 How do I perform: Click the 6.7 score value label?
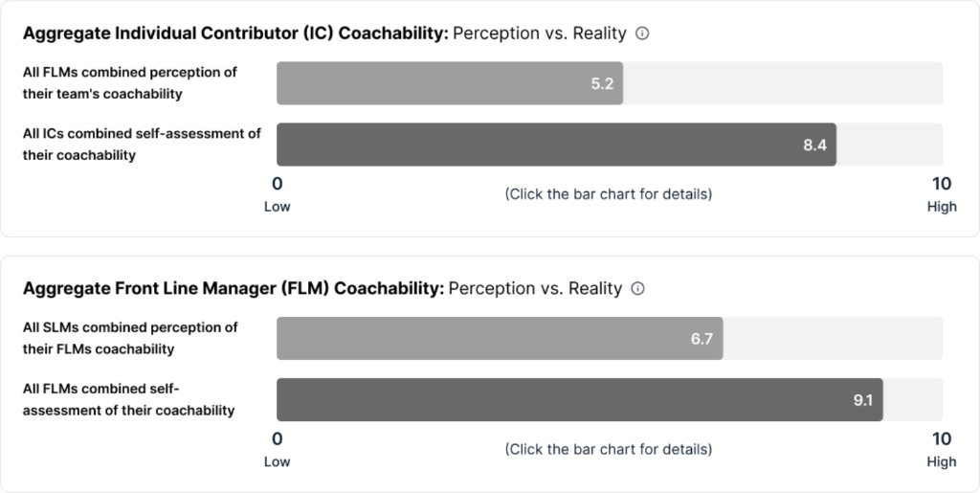(x=702, y=339)
